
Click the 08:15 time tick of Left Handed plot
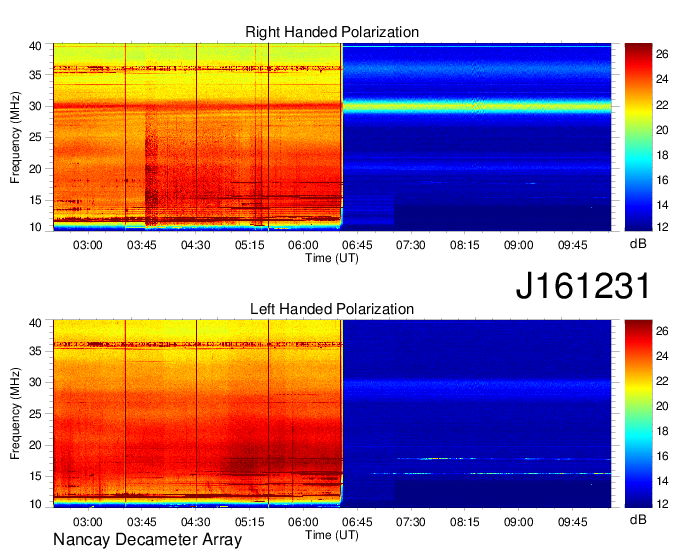pyautogui.click(x=465, y=522)
